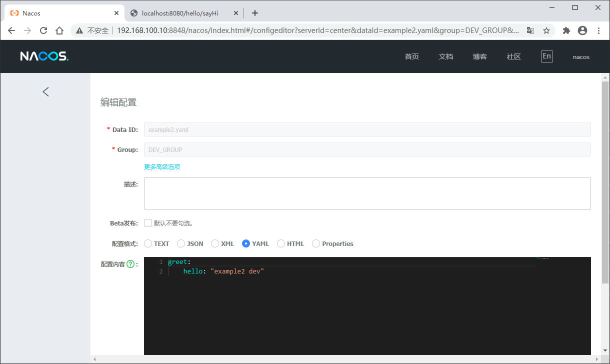Click line number 1 in the editor
The height and width of the screenshot is (364, 610).
(x=161, y=262)
